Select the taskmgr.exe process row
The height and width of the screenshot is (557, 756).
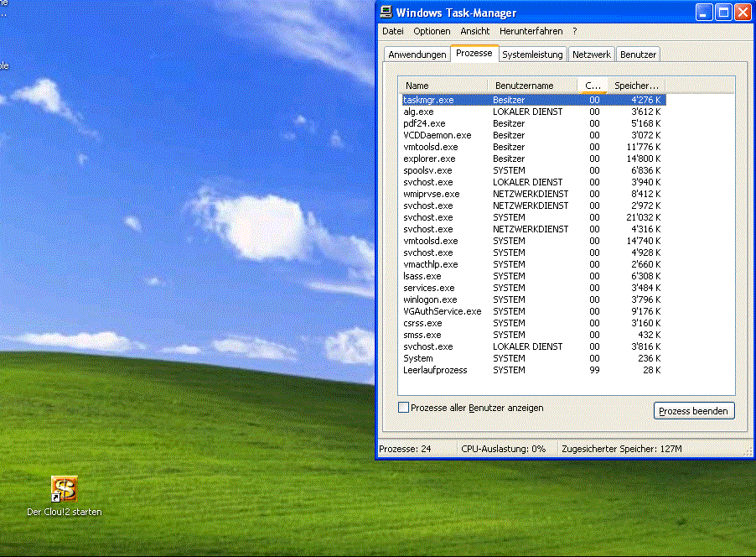pyautogui.click(x=534, y=100)
